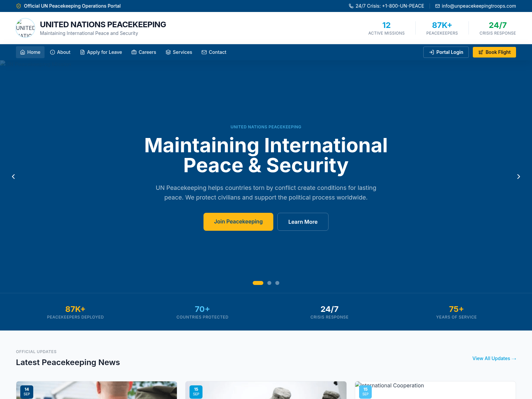Click the document icon on Apply for Leave

tap(82, 52)
